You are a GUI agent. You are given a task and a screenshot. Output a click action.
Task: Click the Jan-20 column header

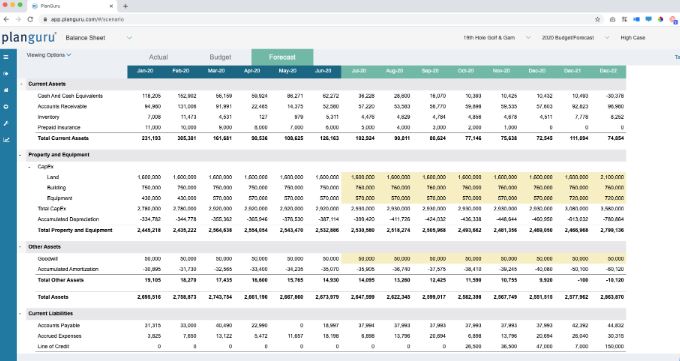(x=145, y=71)
